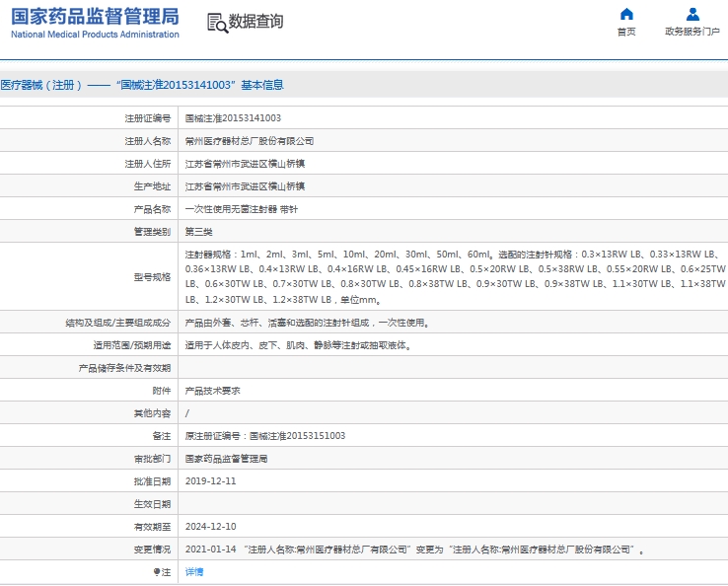Click the 首页 label
The height and width of the screenshot is (586, 728).
(626, 32)
